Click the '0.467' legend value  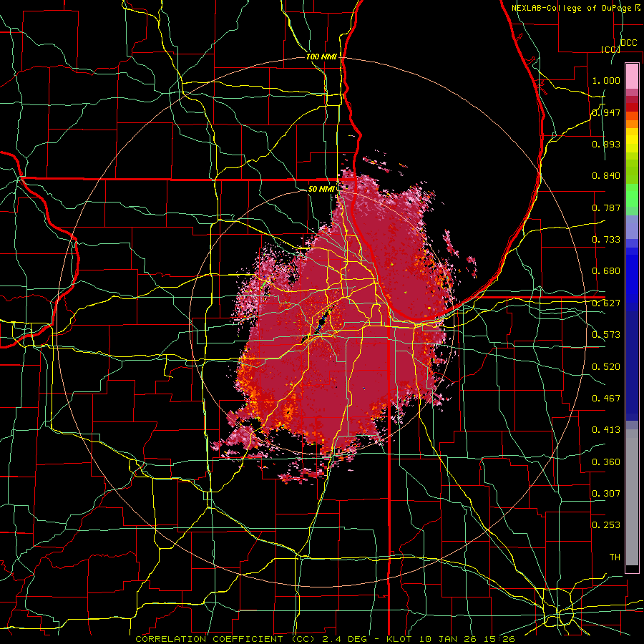606,398
